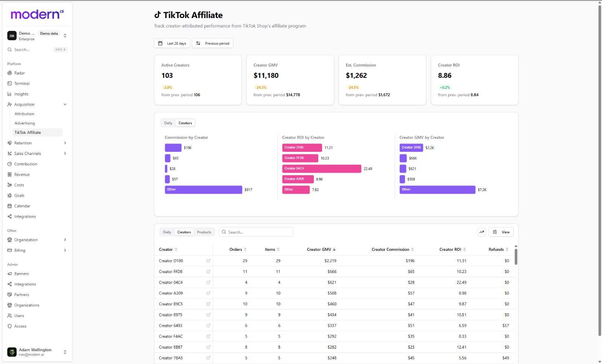Open Calendar in the sidebar

point(22,206)
